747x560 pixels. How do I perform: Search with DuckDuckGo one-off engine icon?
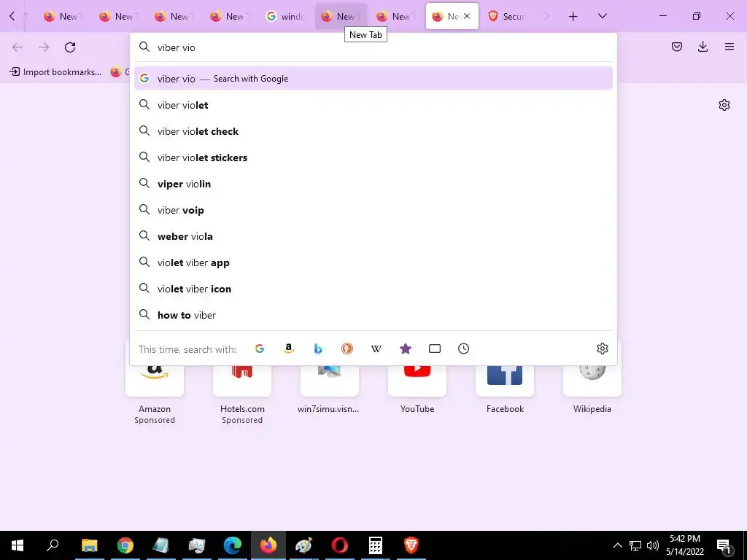347,349
